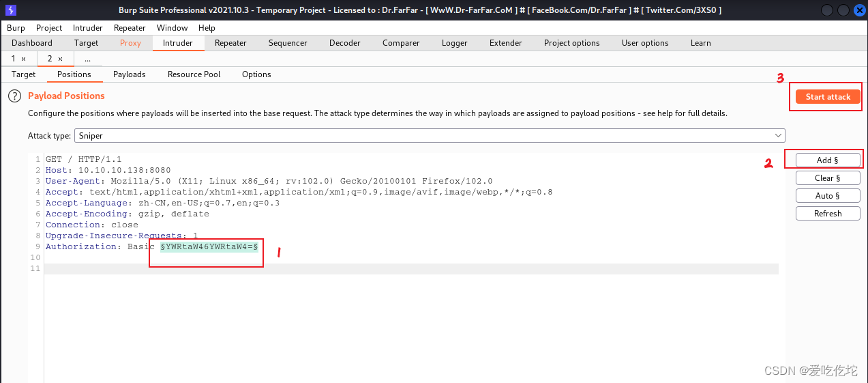The width and height of the screenshot is (868, 383).
Task: Place cursor on empty line 11 of request
Action: 411,269
